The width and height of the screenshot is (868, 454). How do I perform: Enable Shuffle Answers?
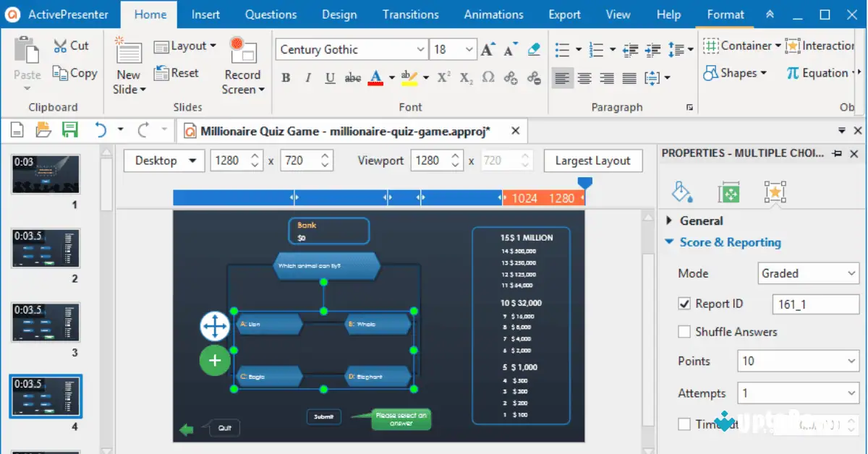tap(684, 331)
